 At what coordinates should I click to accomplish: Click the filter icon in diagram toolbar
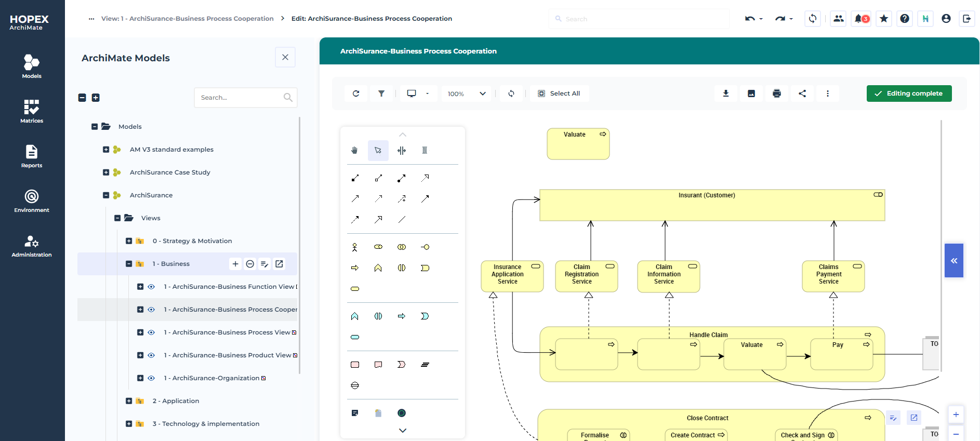(381, 93)
